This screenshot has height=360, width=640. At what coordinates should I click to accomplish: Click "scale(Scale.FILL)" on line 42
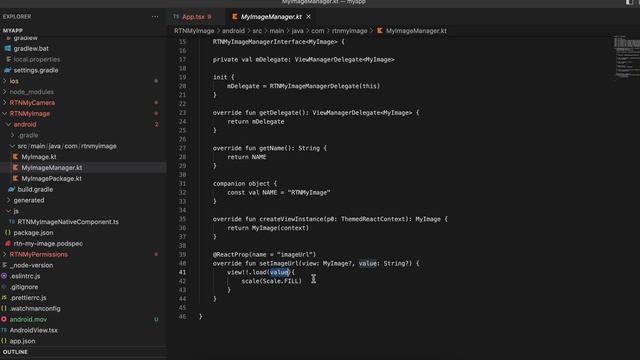click(x=271, y=281)
